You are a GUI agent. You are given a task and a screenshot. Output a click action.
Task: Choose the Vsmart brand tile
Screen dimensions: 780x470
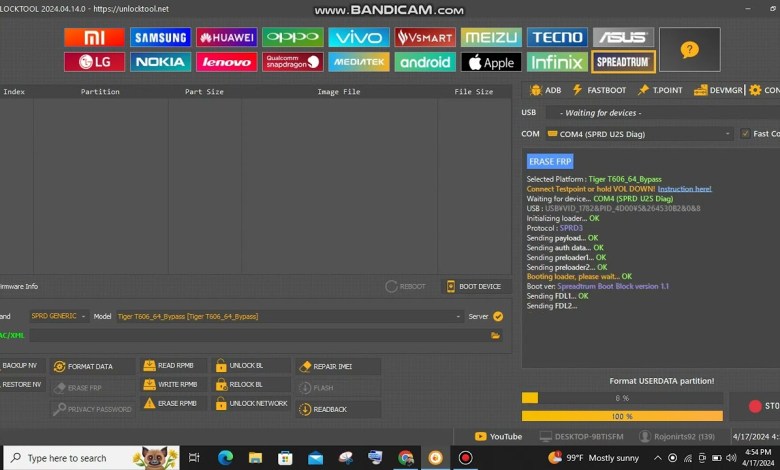[x=425, y=37]
